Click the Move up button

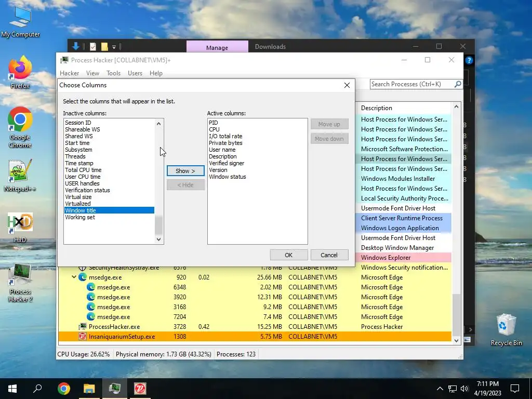click(x=329, y=124)
